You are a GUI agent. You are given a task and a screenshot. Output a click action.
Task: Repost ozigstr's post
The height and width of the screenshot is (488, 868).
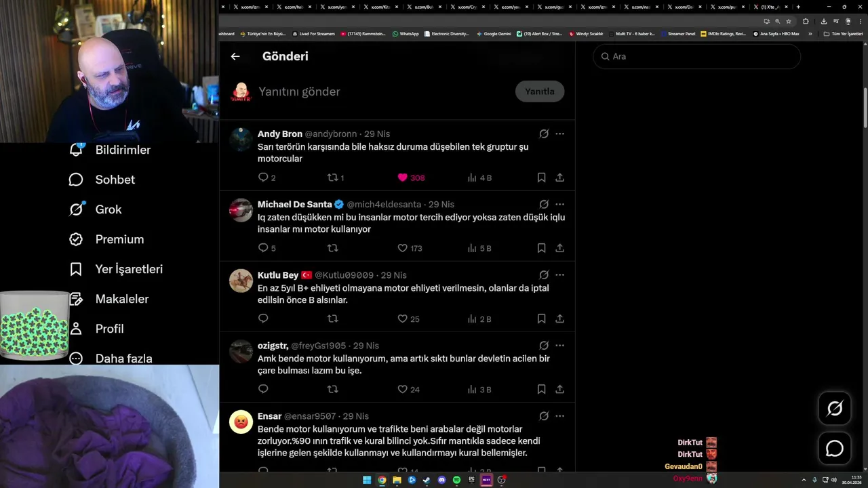coord(333,389)
